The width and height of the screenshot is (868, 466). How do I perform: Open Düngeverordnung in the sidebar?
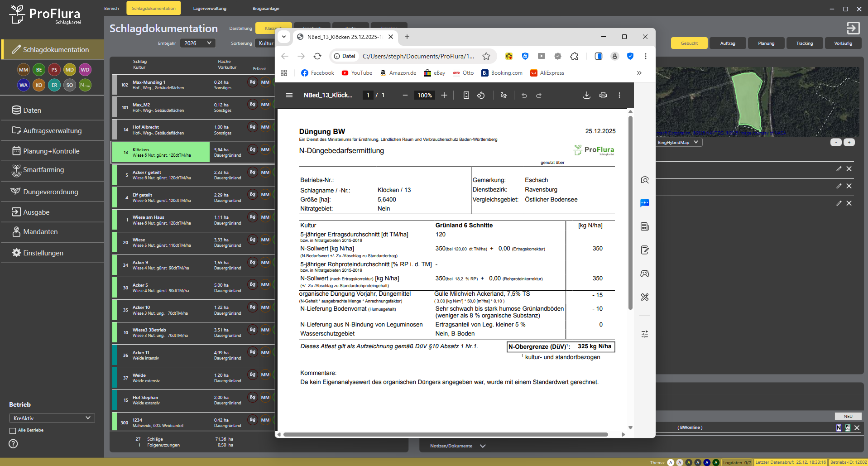click(50, 192)
